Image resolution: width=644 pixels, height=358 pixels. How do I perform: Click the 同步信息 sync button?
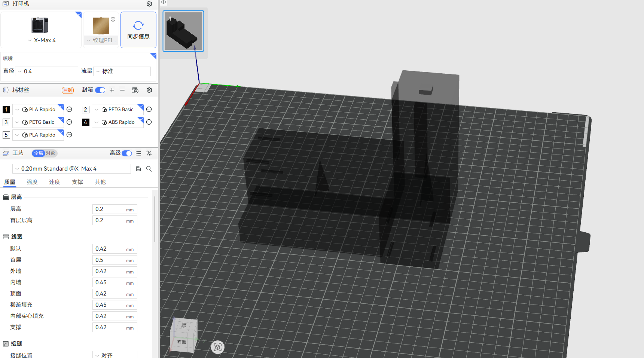click(x=138, y=30)
